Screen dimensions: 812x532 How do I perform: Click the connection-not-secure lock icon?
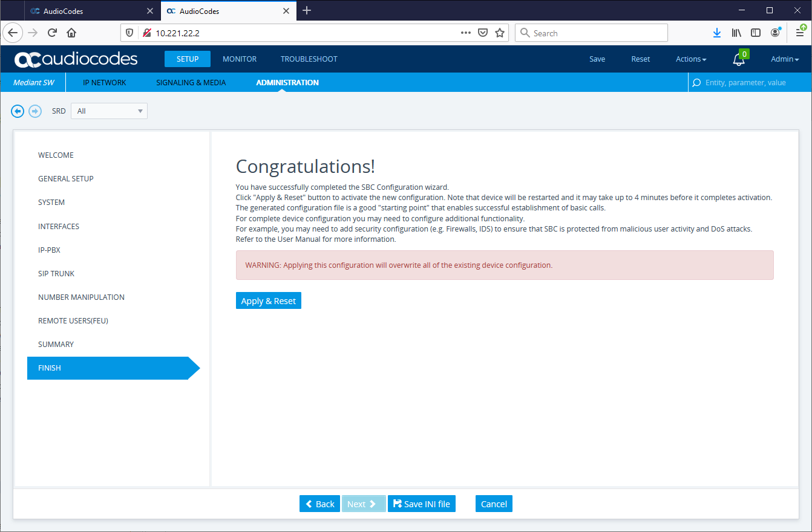coord(146,33)
